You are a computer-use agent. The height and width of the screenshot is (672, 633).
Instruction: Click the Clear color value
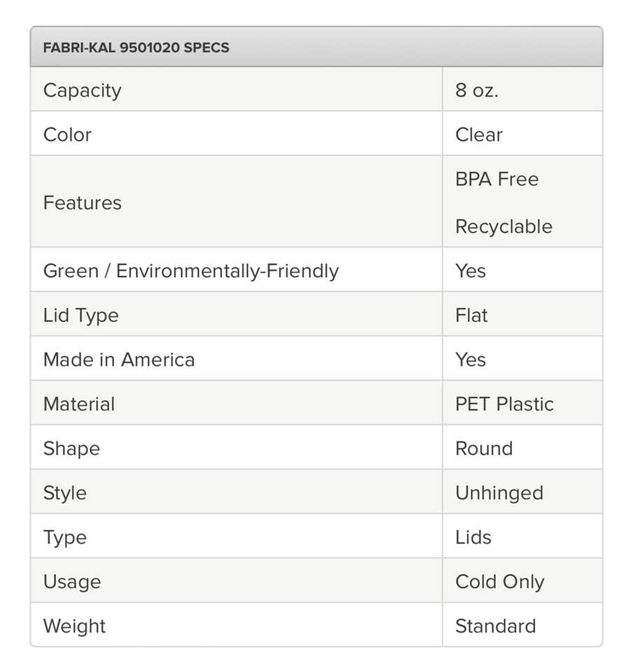click(479, 134)
